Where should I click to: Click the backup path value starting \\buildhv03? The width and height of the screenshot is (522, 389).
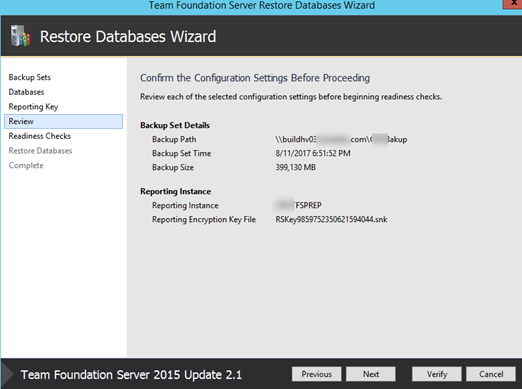click(341, 139)
